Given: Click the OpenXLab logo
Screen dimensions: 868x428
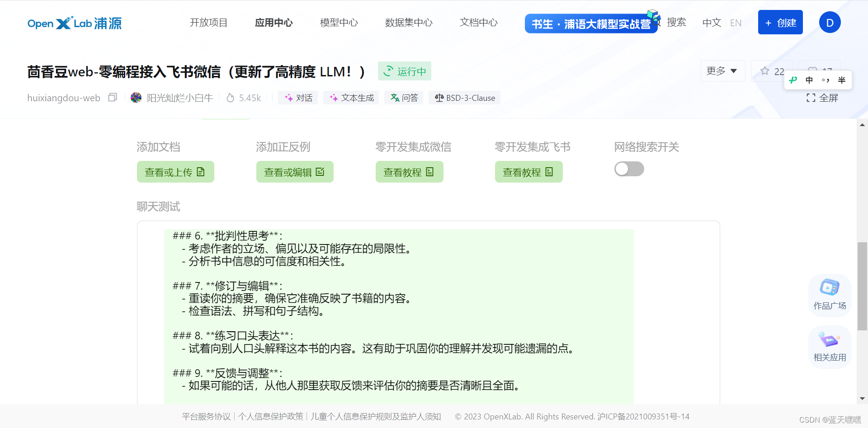Looking at the screenshot, I should (75, 23).
